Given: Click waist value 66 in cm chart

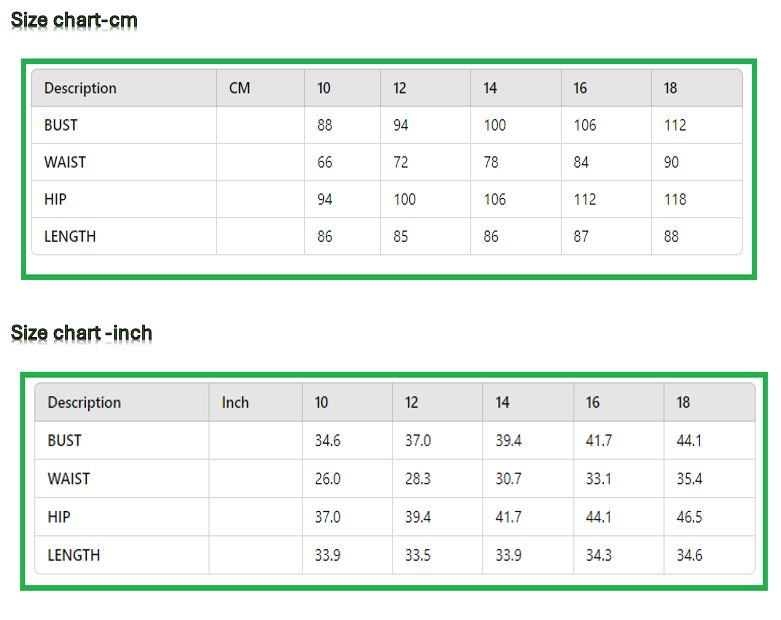Looking at the screenshot, I should pos(325,162).
